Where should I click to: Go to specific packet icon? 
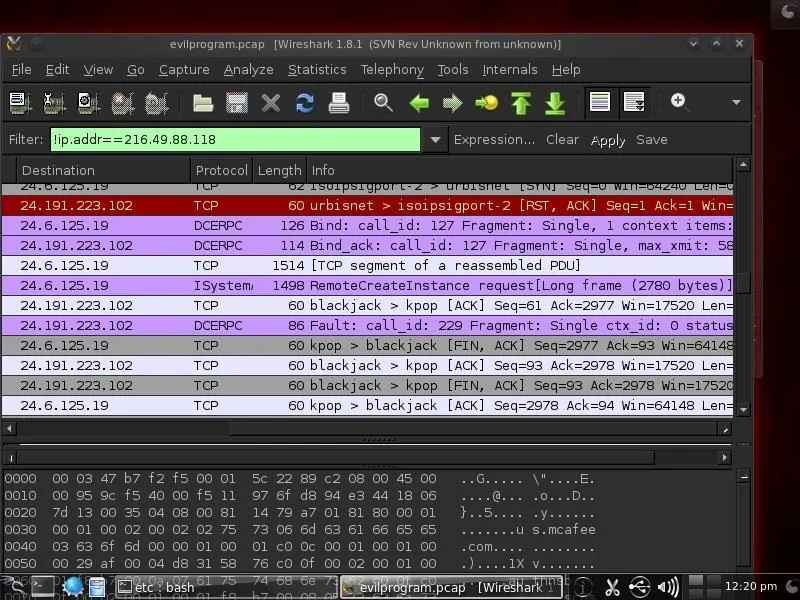point(486,103)
